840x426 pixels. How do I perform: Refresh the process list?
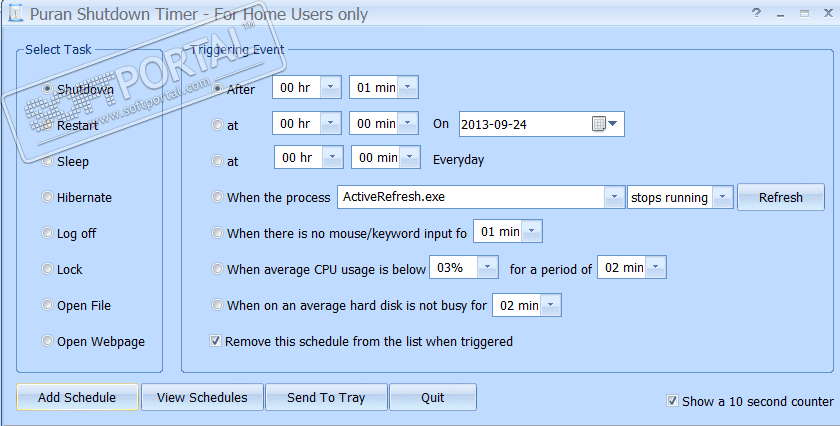click(x=780, y=197)
